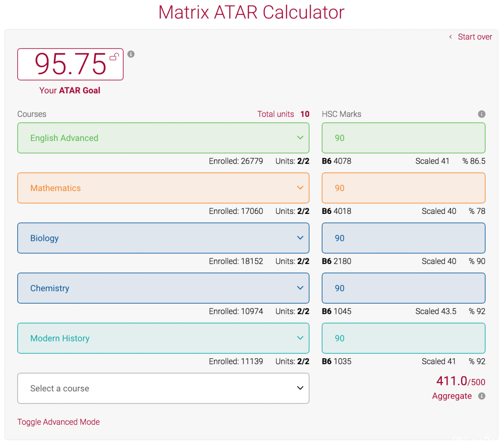Click B6 4018 under Mathematics
504x447 pixels.
336,211
